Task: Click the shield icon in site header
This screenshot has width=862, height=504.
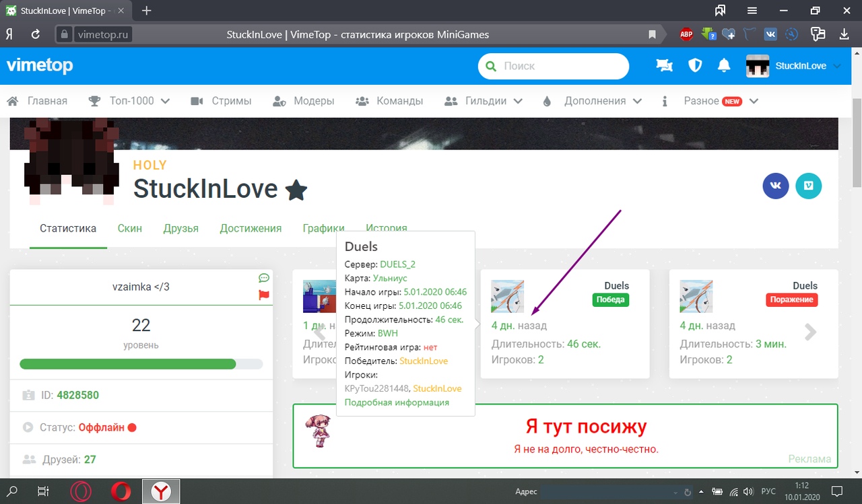Action: click(695, 65)
